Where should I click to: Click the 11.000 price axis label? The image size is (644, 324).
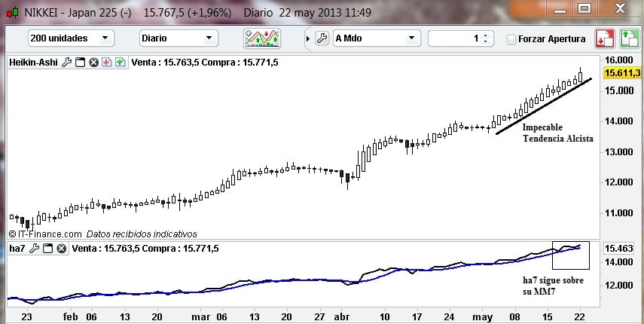[x=619, y=212]
